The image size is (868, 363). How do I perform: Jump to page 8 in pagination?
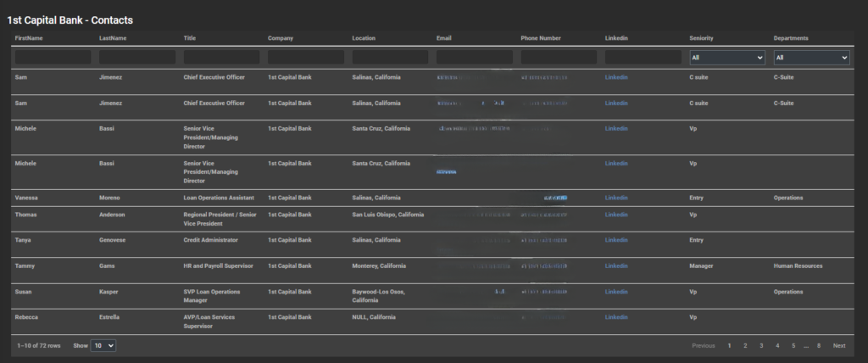coord(818,346)
